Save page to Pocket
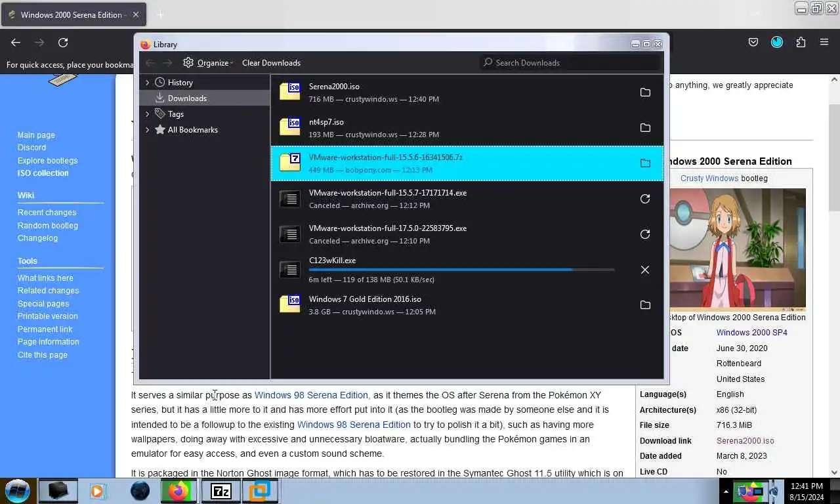Screen dimensions: 840x504 pos(753,43)
